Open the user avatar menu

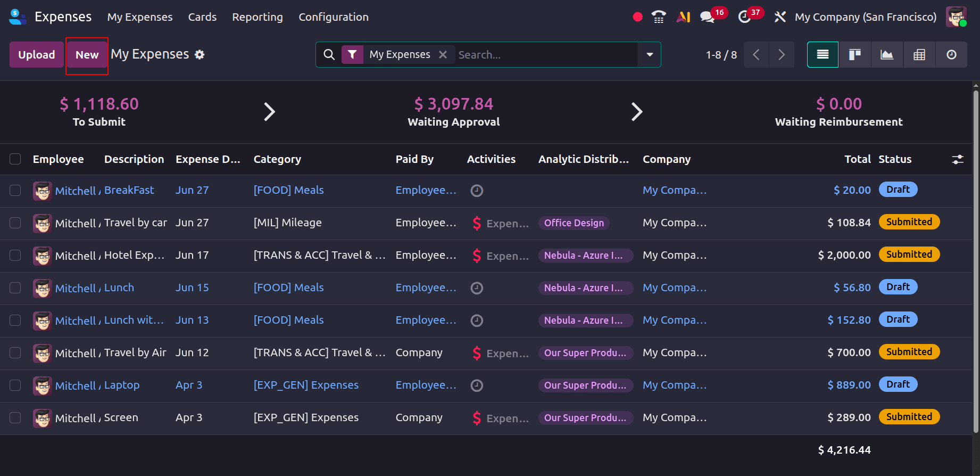pos(956,17)
